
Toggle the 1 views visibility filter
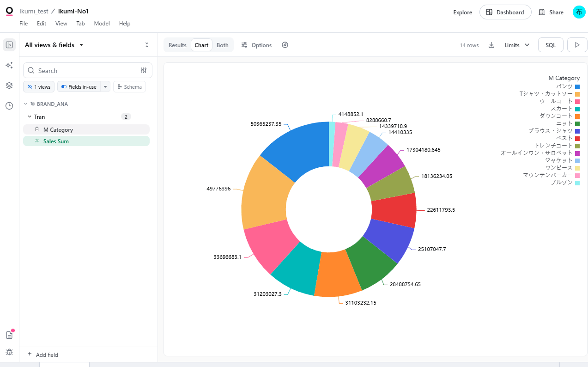click(x=39, y=87)
